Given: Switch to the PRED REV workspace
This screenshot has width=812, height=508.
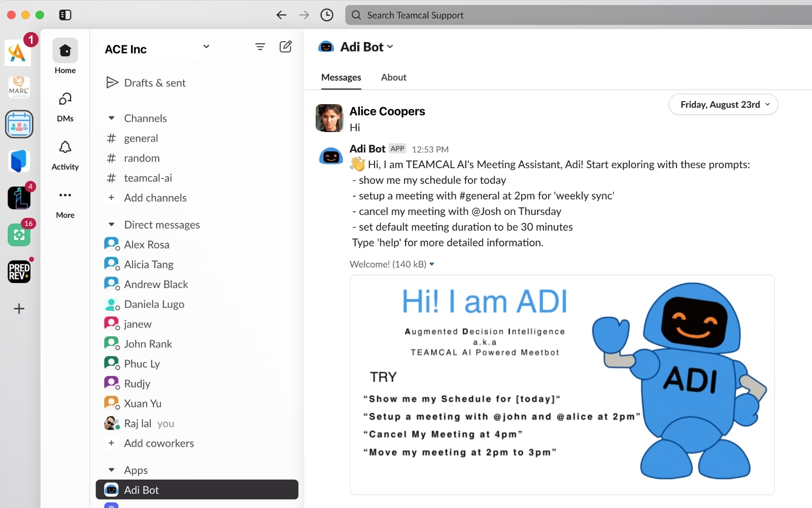Looking at the screenshot, I should [x=19, y=271].
